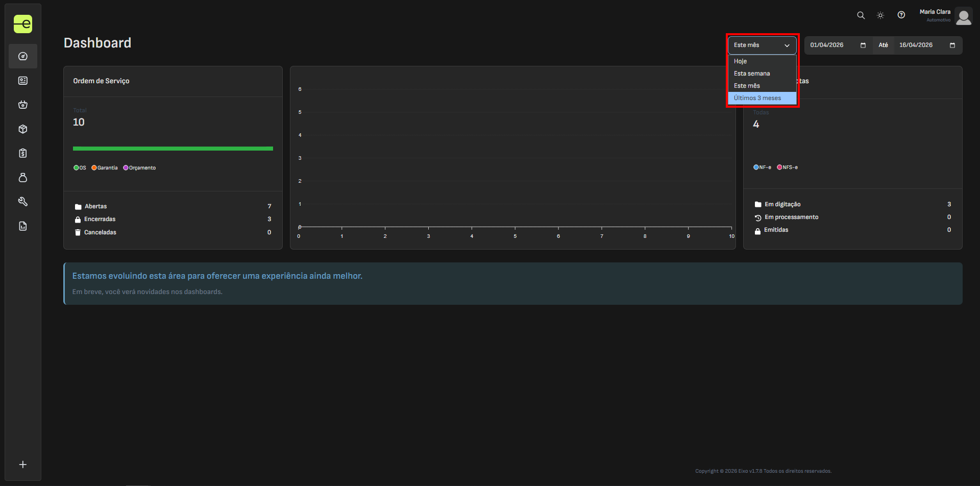Screen dimensions: 980x486
Task: Click folder icon next to Em digitação
Action: click(x=758, y=205)
